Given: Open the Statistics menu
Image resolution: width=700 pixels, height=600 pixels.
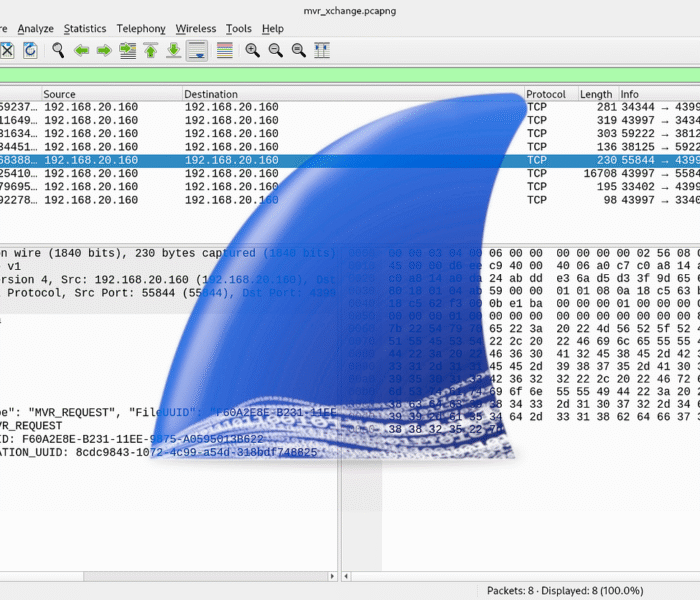Looking at the screenshot, I should coord(85,29).
